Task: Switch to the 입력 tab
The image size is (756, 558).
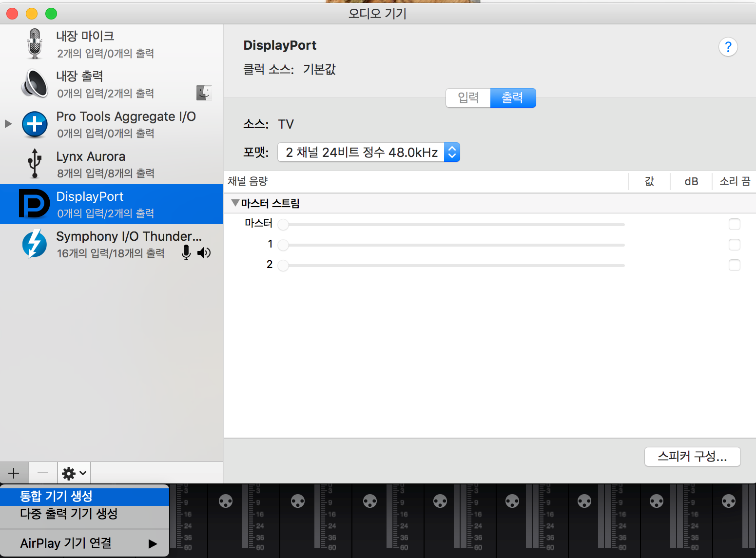Action: 468,98
